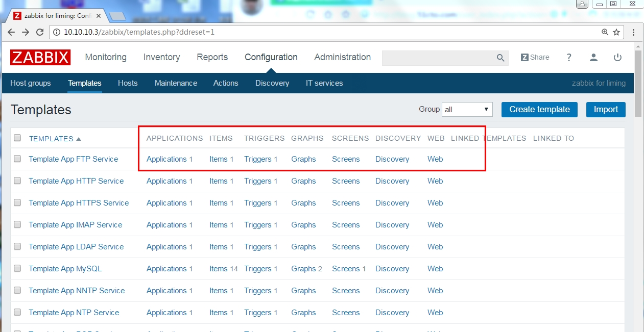644x332 pixels.
Task: Sort by the Templates column header
Action: pyautogui.click(x=55, y=138)
